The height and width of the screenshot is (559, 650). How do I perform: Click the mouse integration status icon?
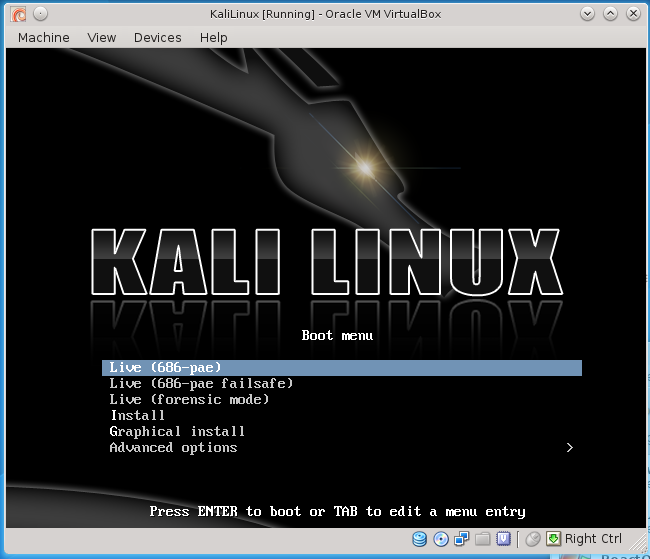point(533,539)
